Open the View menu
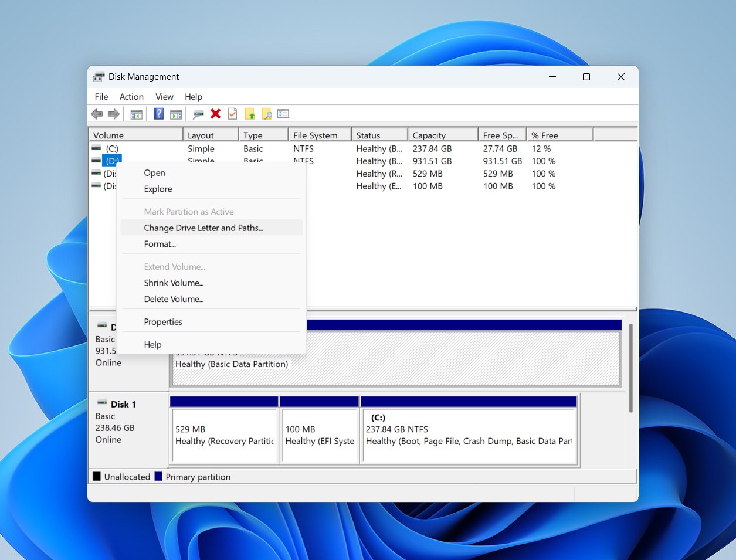736x560 pixels. click(x=164, y=97)
